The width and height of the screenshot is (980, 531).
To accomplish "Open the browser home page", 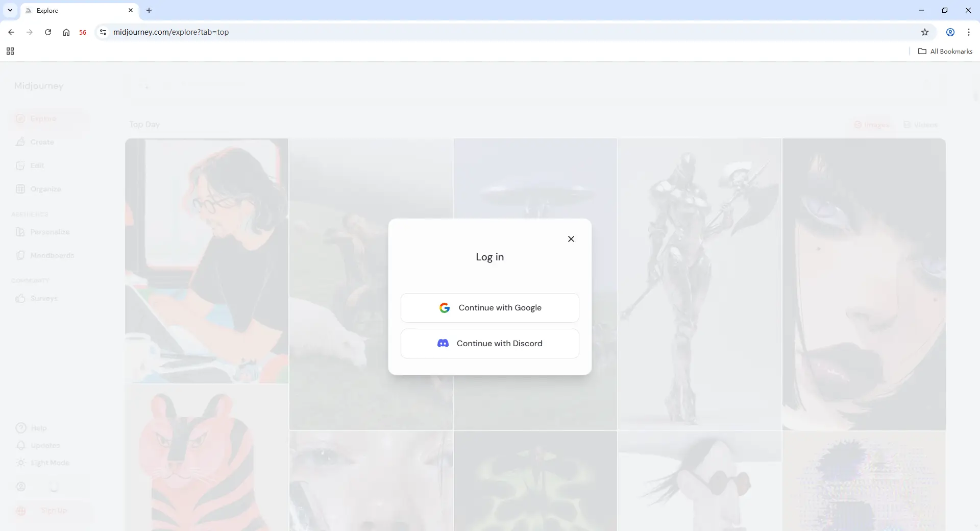I will coord(66,32).
